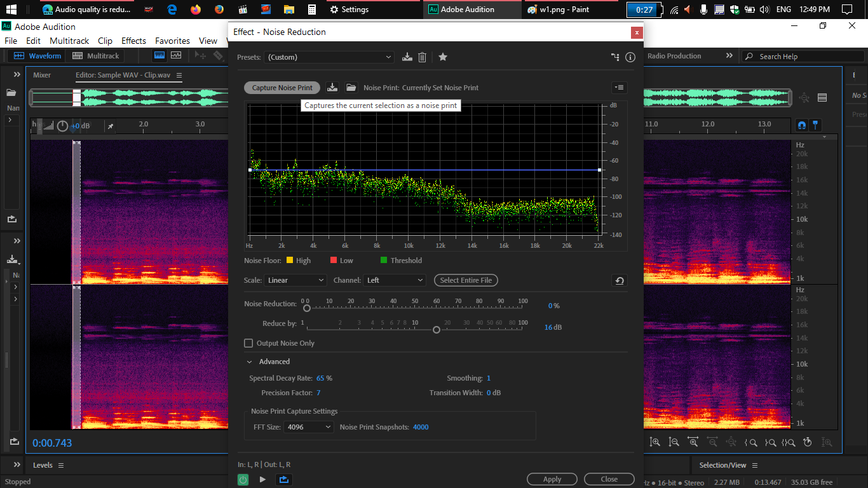The width and height of the screenshot is (868, 488).
Task: Save settings as a preset icon
Action: (x=407, y=57)
